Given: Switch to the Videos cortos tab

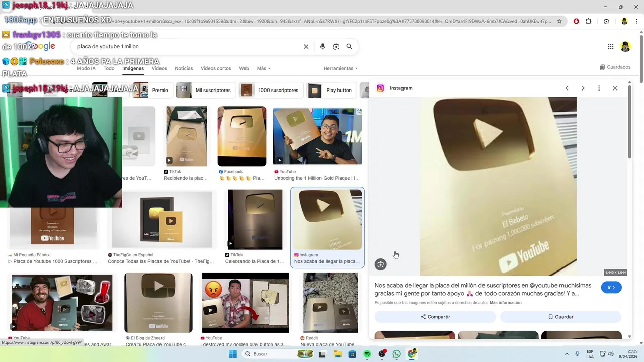Looking at the screenshot, I should 216,68.
